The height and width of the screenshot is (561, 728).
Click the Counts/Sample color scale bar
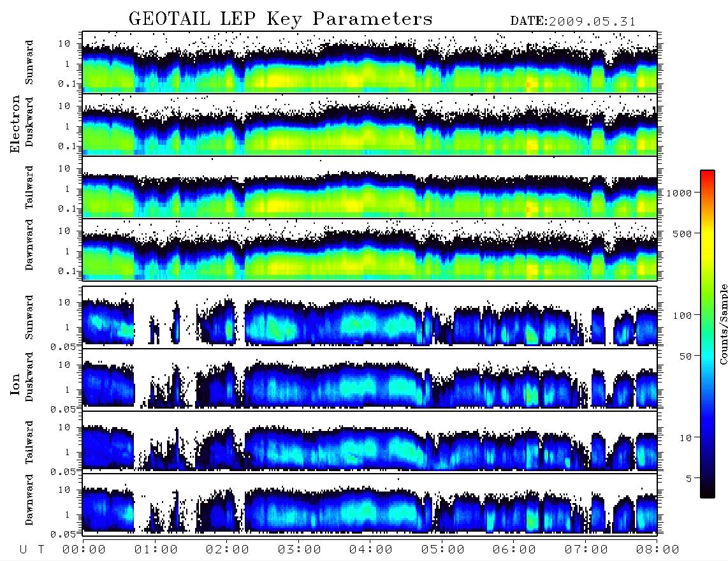point(708,334)
